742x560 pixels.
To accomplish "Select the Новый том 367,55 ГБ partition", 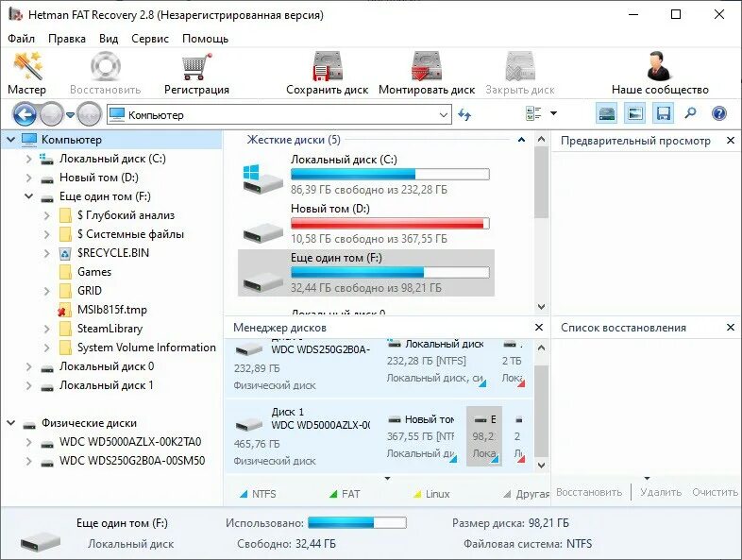I will [x=421, y=436].
